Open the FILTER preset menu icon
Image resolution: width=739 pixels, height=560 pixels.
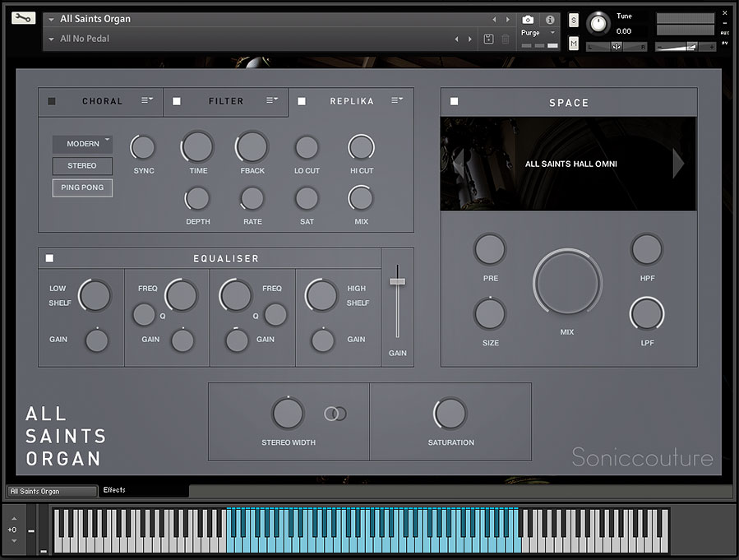click(272, 100)
